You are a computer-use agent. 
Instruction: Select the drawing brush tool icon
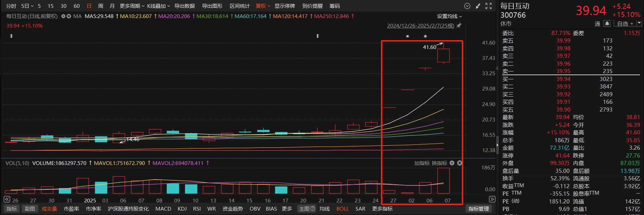pyautogui.click(x=478, y=6)
